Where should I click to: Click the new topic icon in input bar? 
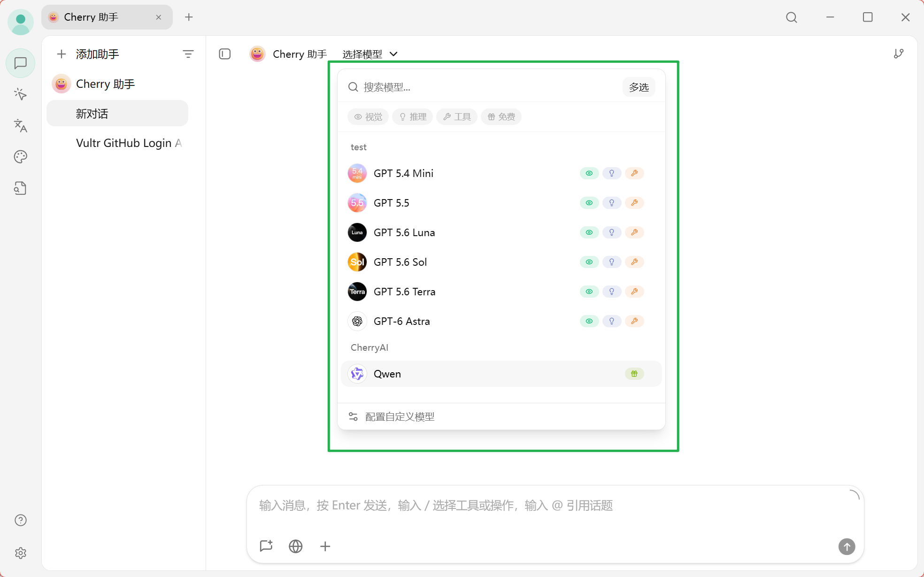[x=266, y=546]
